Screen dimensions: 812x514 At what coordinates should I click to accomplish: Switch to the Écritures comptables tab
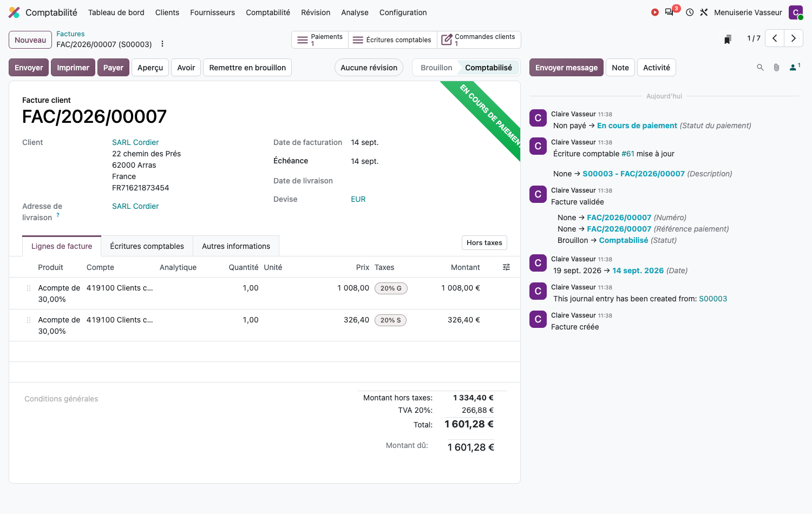pyautogui.click(x=147, y=246)
